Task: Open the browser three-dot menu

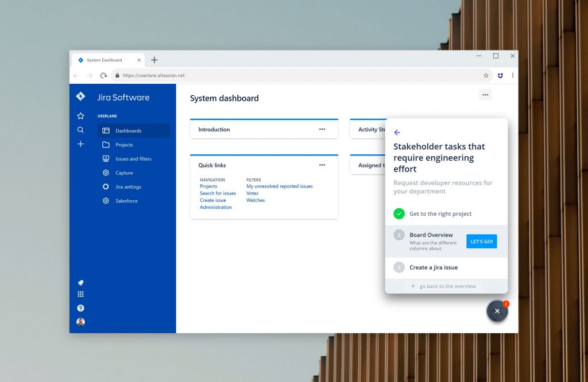Action: 513,75
